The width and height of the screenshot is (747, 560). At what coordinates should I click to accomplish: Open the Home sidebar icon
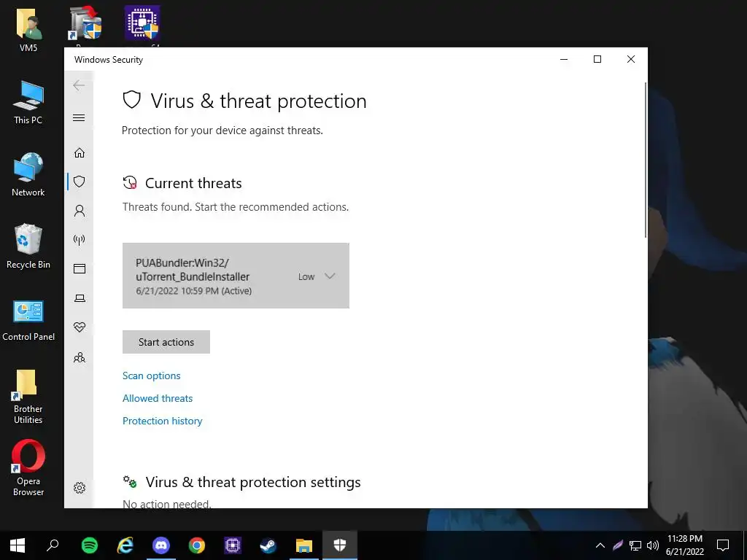[80, 153]
